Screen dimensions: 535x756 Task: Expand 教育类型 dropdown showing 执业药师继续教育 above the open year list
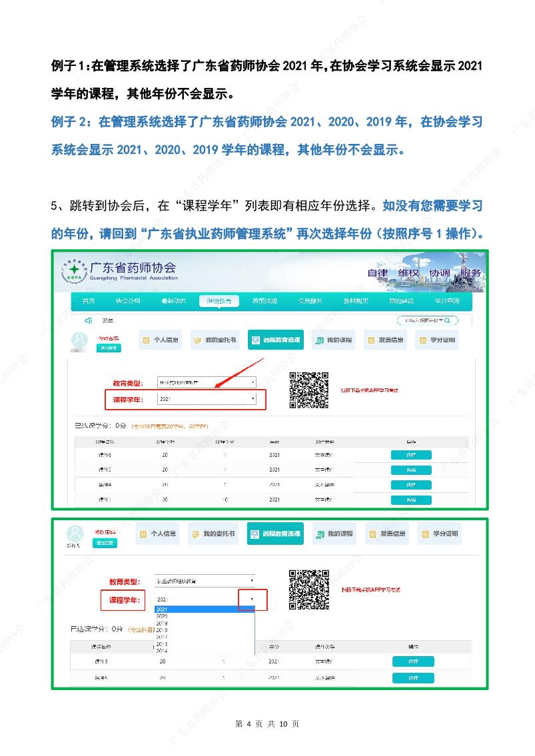[x=205, y=581]
